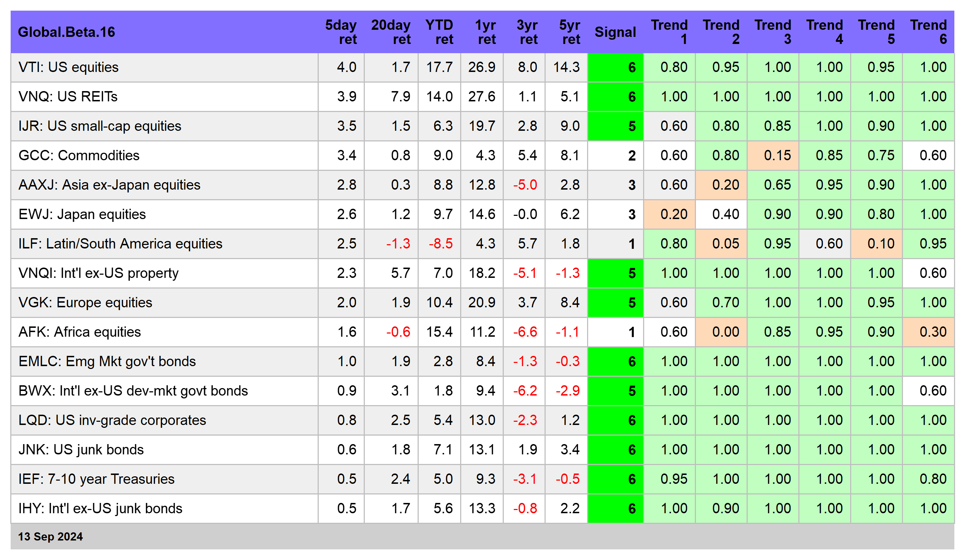The width and height of the screenshot is (965, 560).
Task: Click EWJ: Japan equities row label
Action: pyautogui.click(x=82, y=214)
